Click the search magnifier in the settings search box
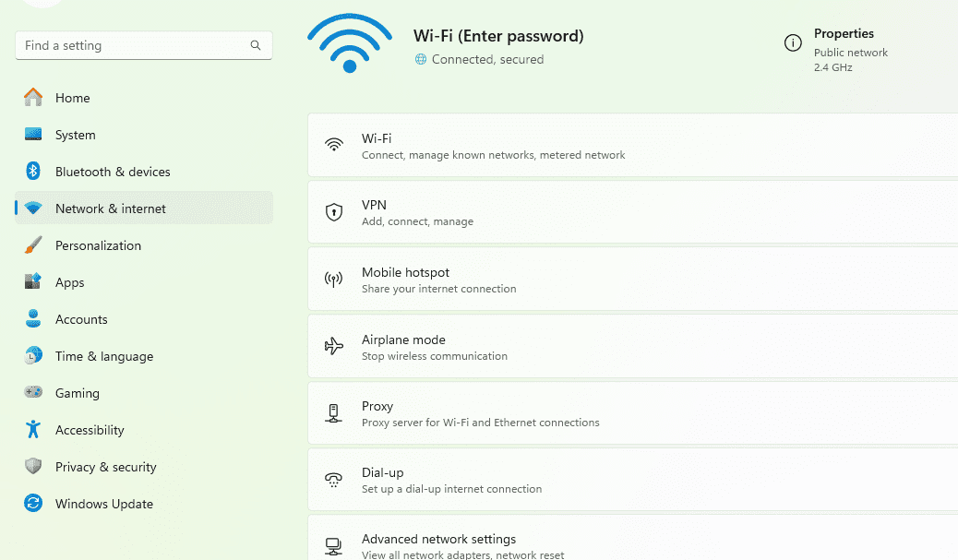 point(256,44)
